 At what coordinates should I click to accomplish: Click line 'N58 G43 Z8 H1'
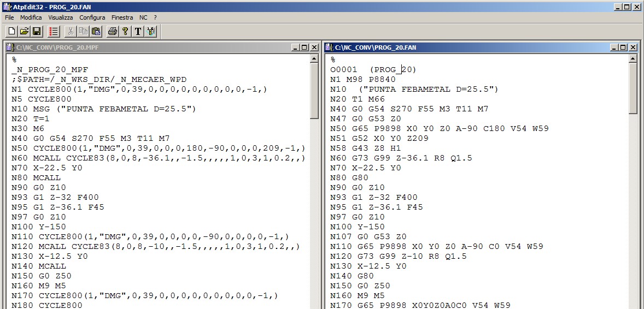point(366,148)
